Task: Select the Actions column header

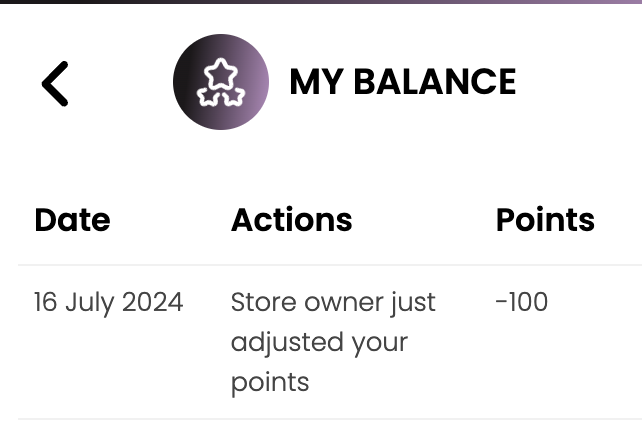Action: (x=291, y=220)
